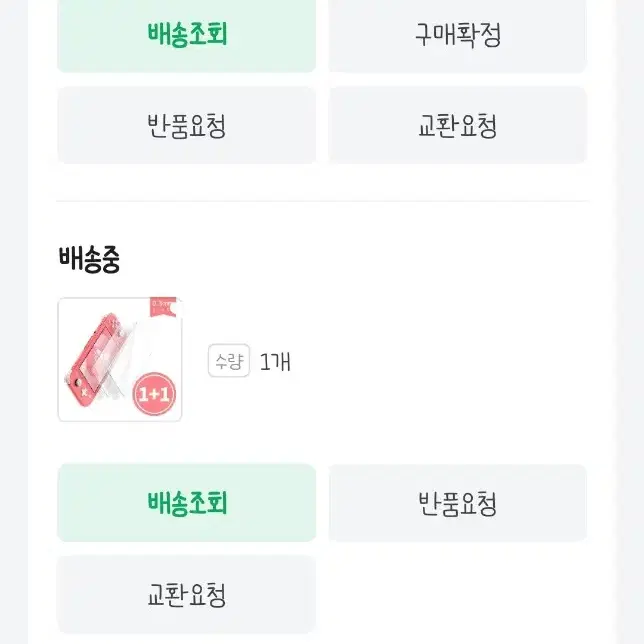
Task: Request a return using the upper 반품요청 button
Action: [186, 125]
